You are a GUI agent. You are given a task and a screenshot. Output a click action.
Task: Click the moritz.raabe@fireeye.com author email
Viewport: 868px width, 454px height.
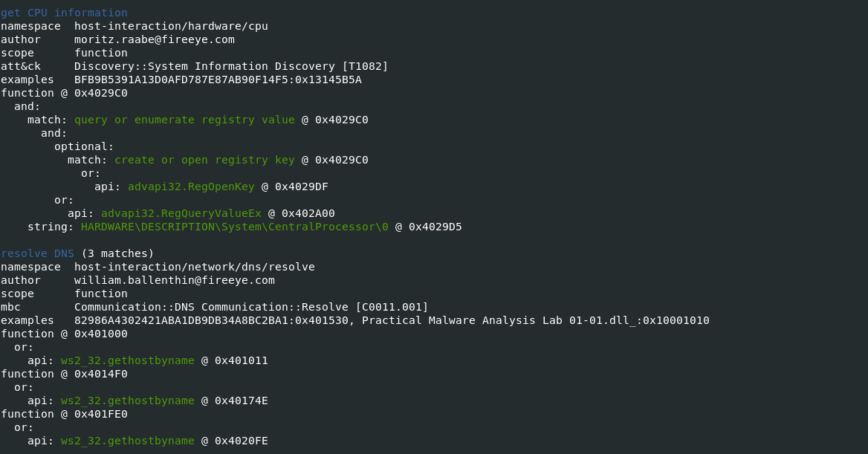click(x=154, y=39)
